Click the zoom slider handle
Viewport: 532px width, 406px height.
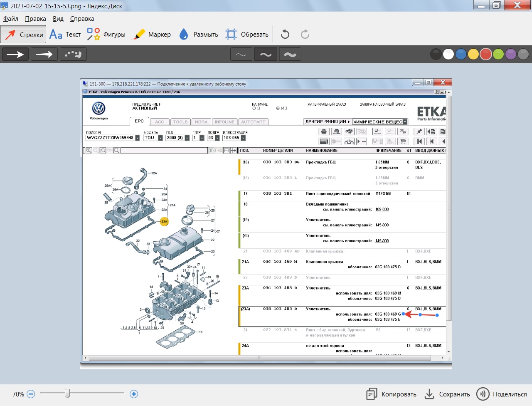[67, 394]
